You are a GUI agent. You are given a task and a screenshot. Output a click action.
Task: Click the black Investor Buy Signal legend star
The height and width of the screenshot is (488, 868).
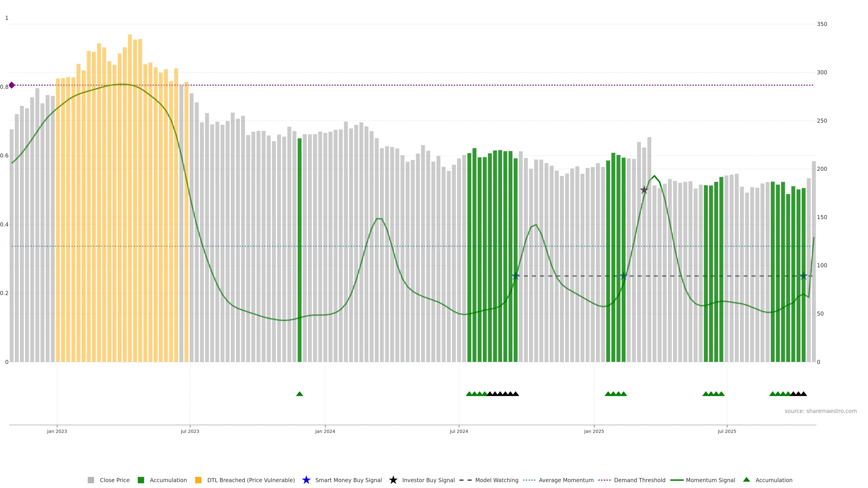coord(393,480)
